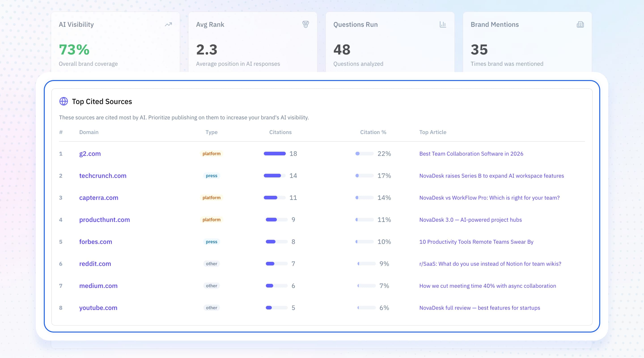Viewport: 644px width, 358px height.
Task: Click the other tag on the reddit.com row
Action: pos(212,264)
